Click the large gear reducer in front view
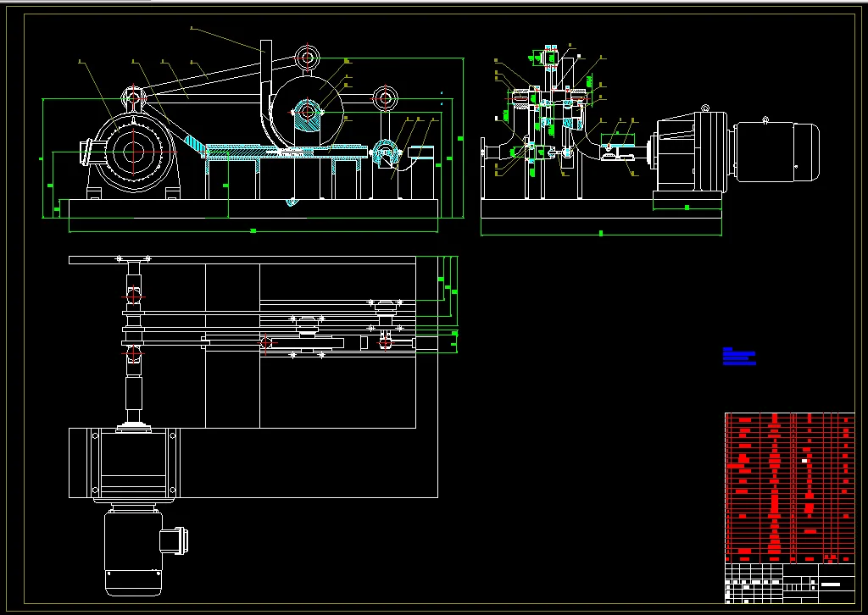This screenshot has width=868, height=615. tap(133, 152)
